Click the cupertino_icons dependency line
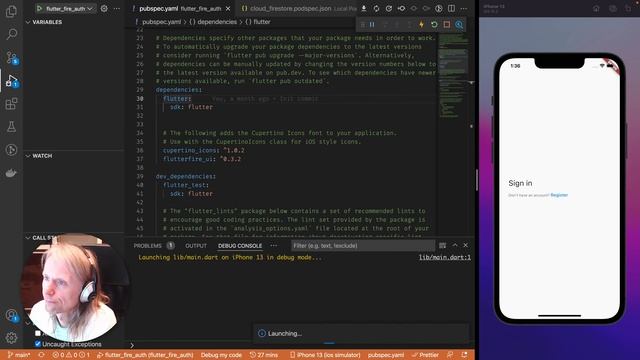Viewport: 640px width, 360px height. [203, 151]
